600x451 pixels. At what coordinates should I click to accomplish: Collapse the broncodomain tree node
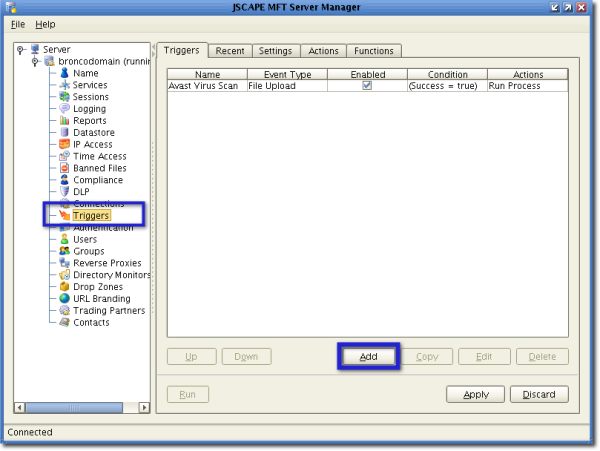coord(36,61)
